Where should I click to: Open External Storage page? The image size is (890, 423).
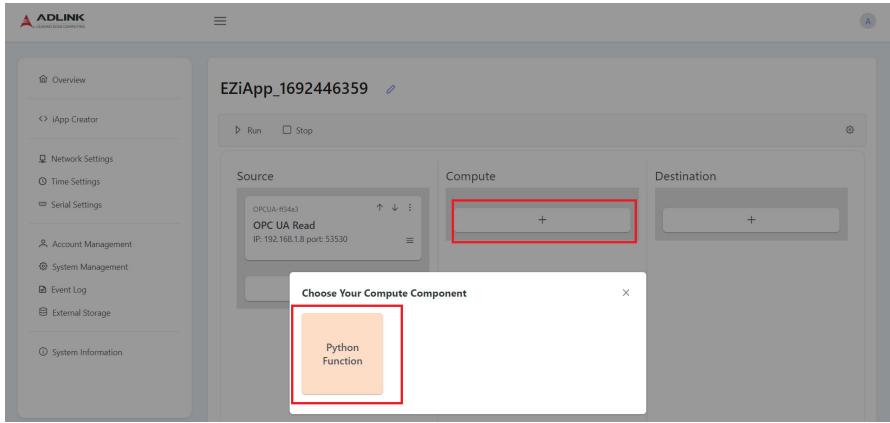[74, 313]
